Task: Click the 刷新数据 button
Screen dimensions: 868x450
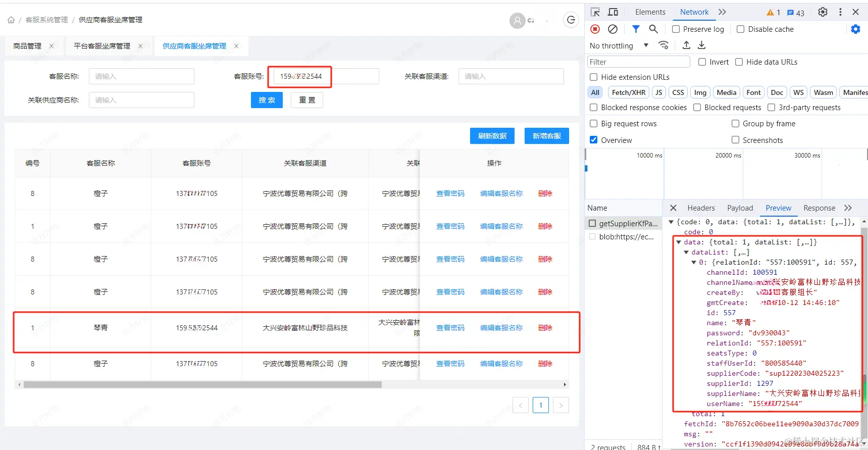Action: (x=492, y=136)
